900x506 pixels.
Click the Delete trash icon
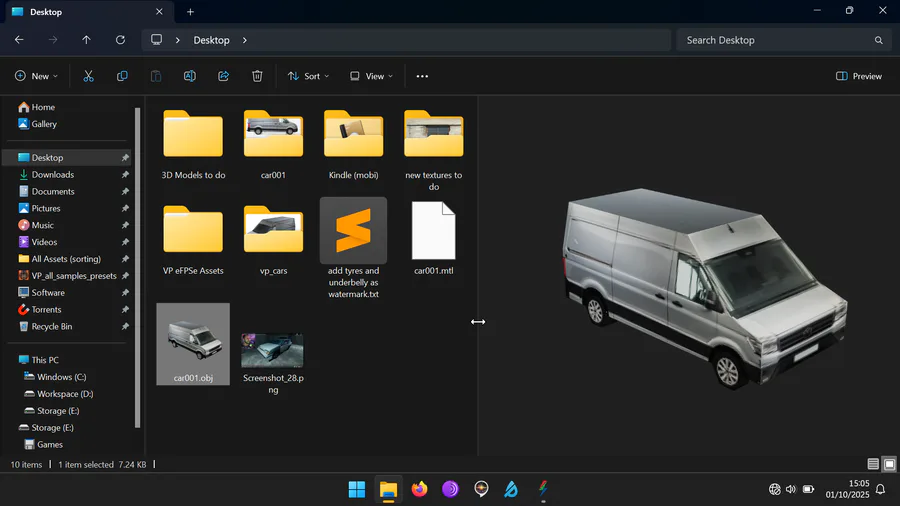click(257, 76)
